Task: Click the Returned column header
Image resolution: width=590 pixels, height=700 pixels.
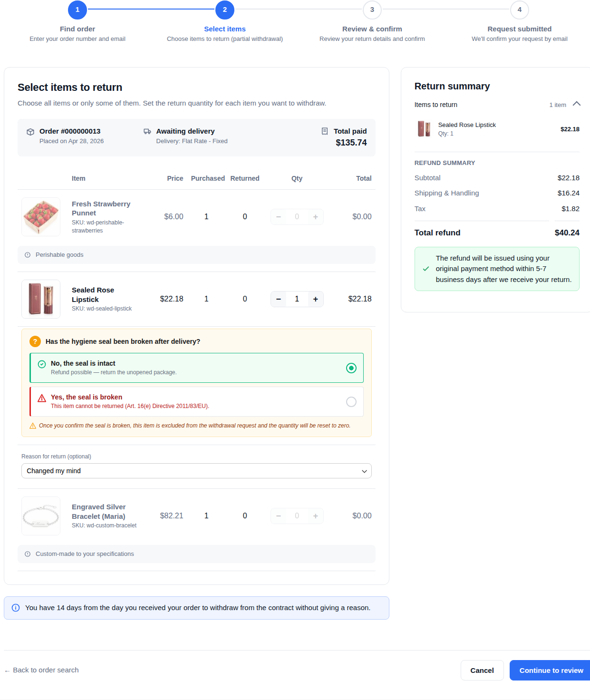Action: [x=245, y=178]
